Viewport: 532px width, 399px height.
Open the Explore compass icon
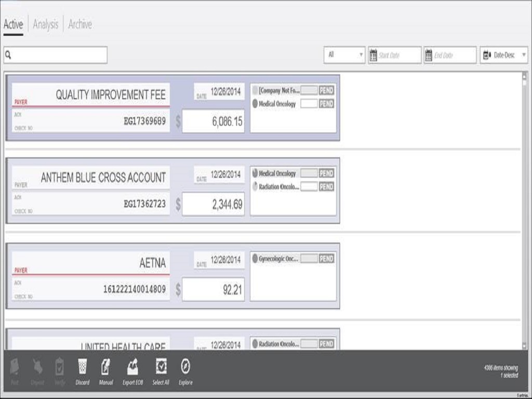pos(185,366)
